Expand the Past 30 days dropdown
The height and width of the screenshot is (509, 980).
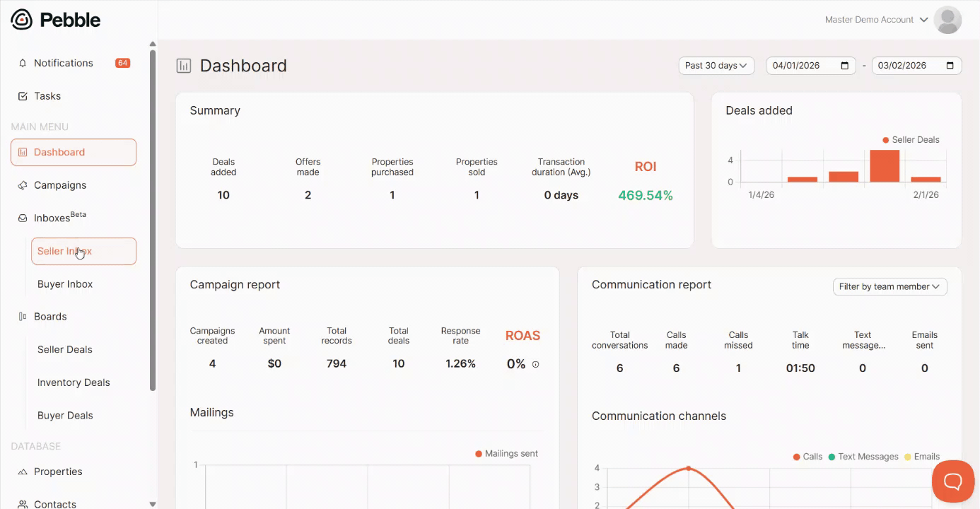(716, 66)
